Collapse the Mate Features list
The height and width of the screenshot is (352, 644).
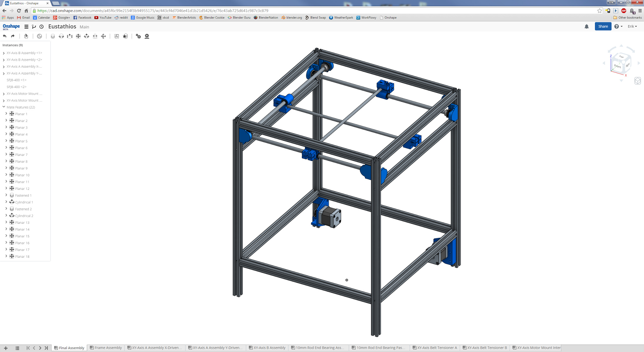pos(4,107)
